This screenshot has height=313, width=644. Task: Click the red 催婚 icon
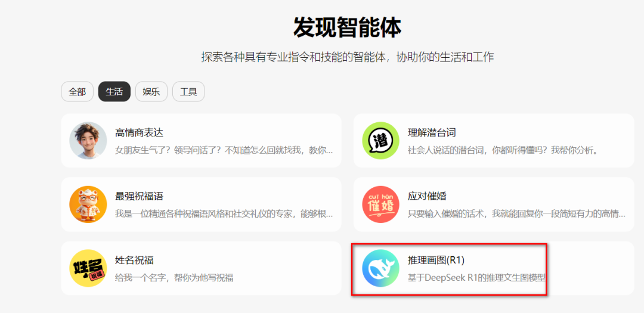click(x=380, y=204)
